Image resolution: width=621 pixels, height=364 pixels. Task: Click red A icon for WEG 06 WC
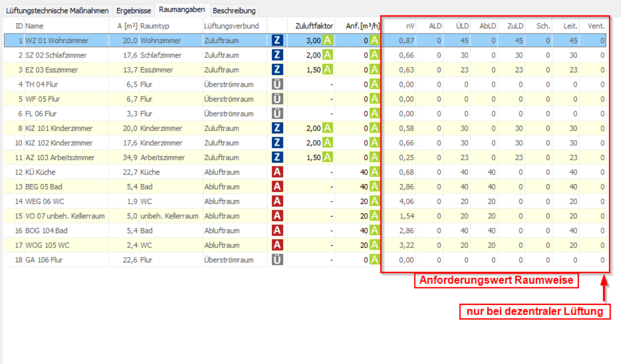[277, 201]
